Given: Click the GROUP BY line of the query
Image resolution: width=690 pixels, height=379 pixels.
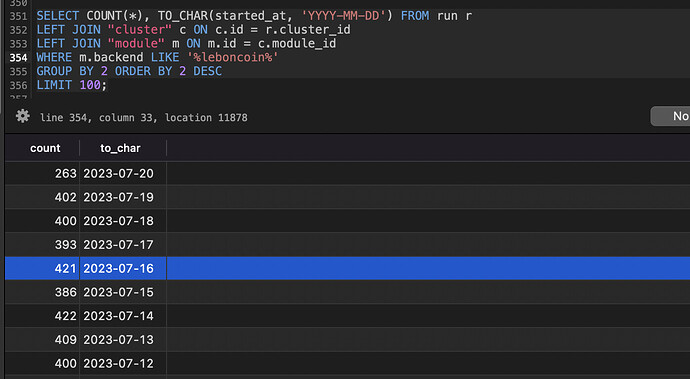Looking at the screenshot, I should (x=129, y=71).
